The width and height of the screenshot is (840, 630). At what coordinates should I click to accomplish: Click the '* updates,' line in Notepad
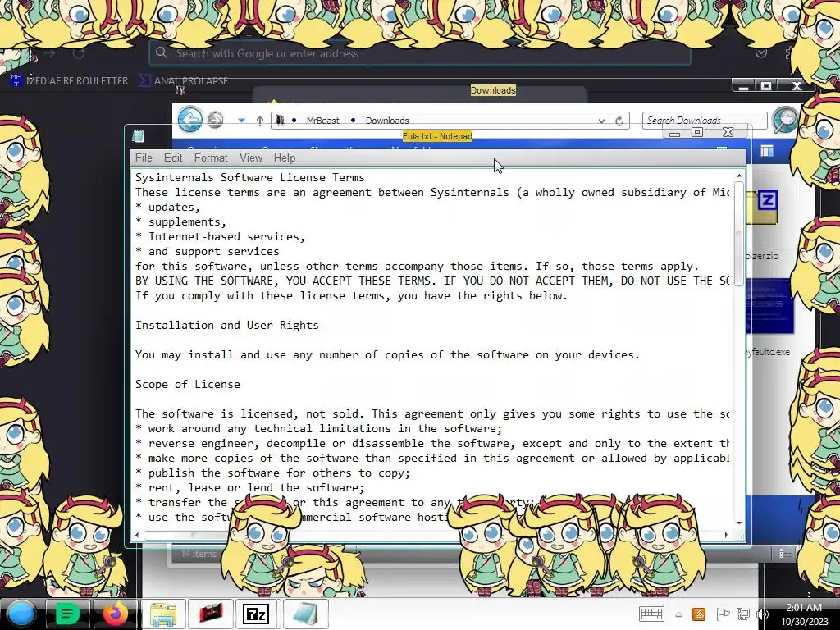[x=167, y=207]
